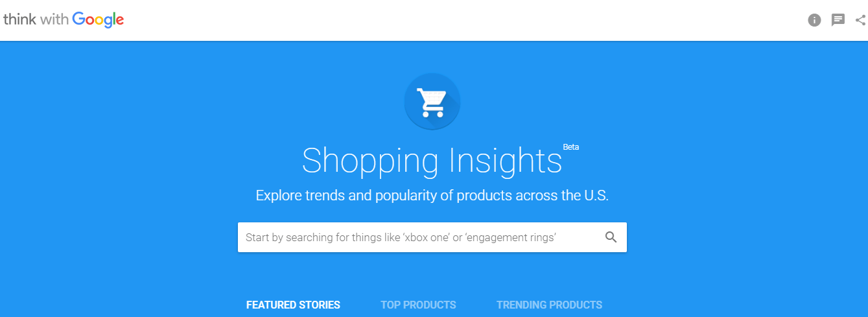This screenshot has width=868, height=317.
Task: Click the 'Explore trends and popularity' subtitle
Action: click(x=432, y=196)
